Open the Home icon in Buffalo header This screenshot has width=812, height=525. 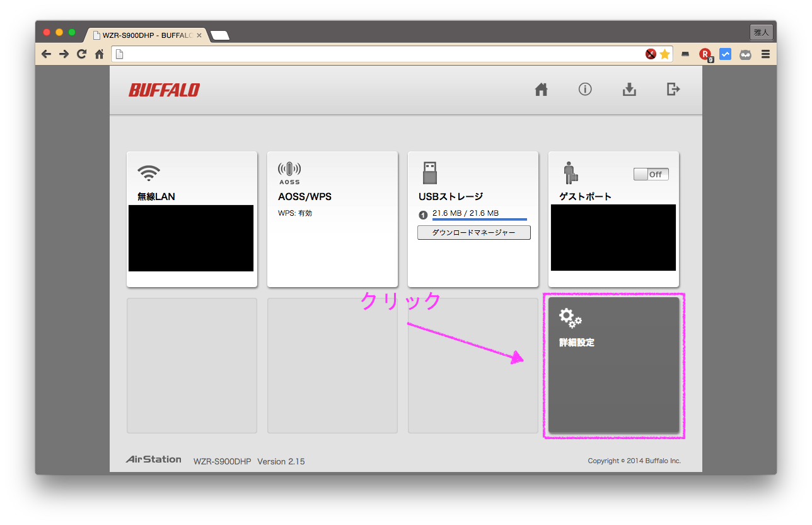[x=541, y=90]
